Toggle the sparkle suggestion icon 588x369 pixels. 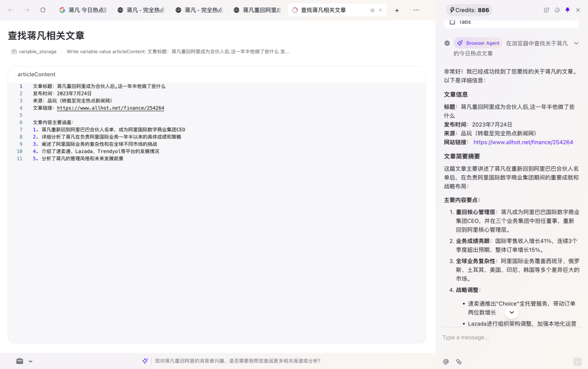click(145, 361)
